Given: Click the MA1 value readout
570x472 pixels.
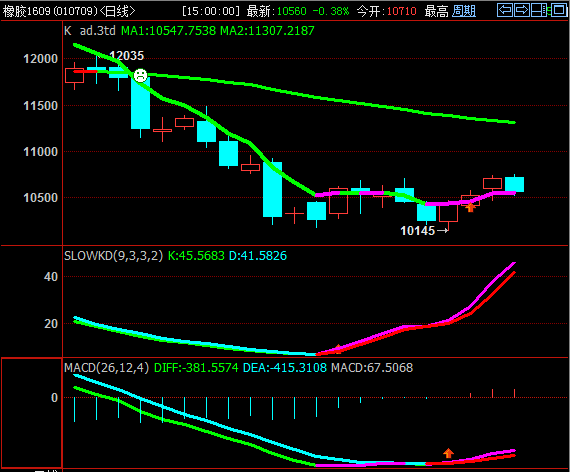Looking at the screenshot, I should tap(168, 31).
